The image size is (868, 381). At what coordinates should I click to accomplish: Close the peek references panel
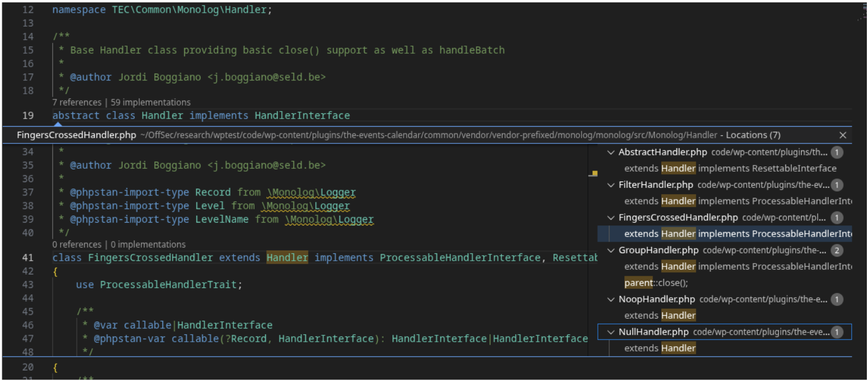pyautogui.click(x=843, y=135)
